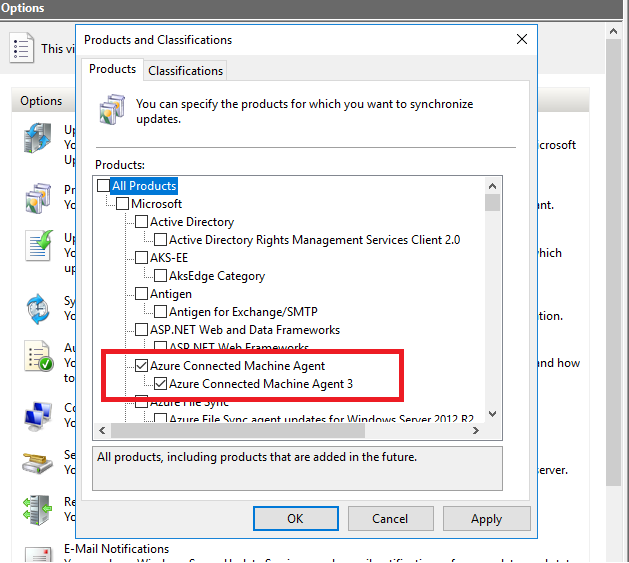This screenshot has height=563, width=629.
Task: Check the All Products checkbox
Action: (x=103, y=185)
